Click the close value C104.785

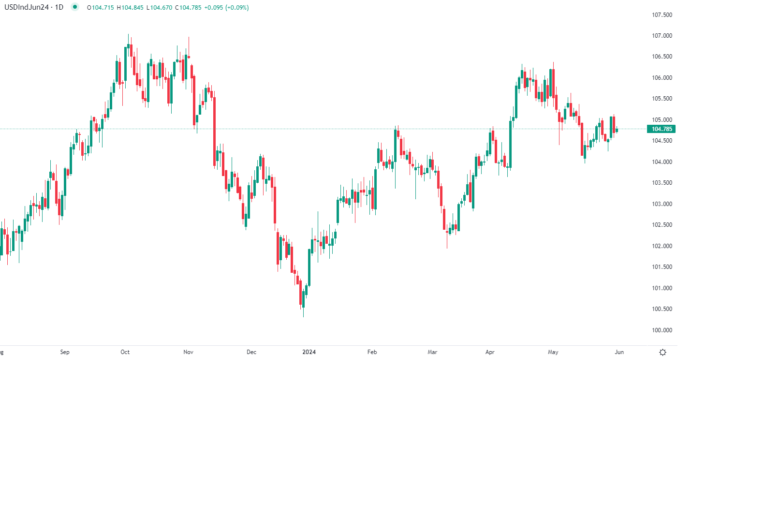(188, 8)
